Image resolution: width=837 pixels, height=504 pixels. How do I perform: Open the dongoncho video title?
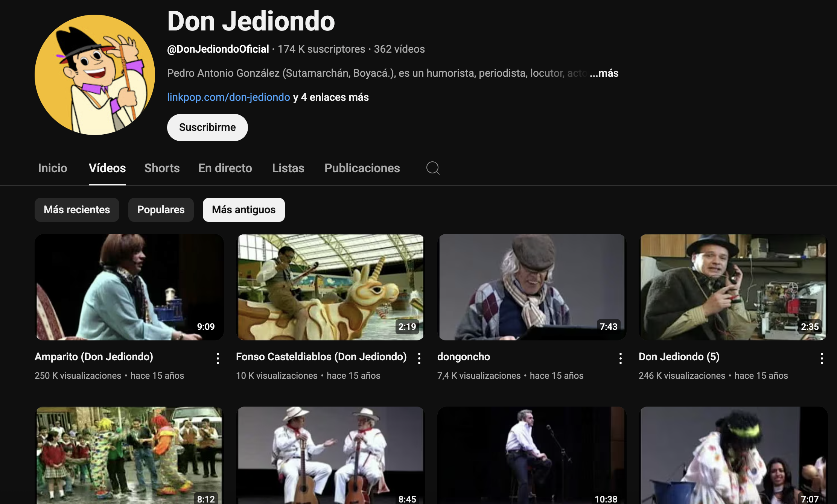tap(464, 357)
